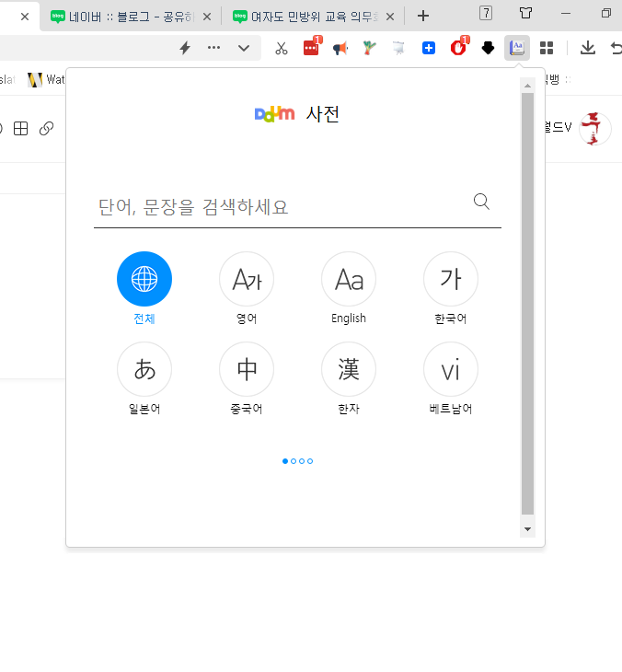Click the presentation board extension icon
Screen dimensions: 622x672
(398, 48)
